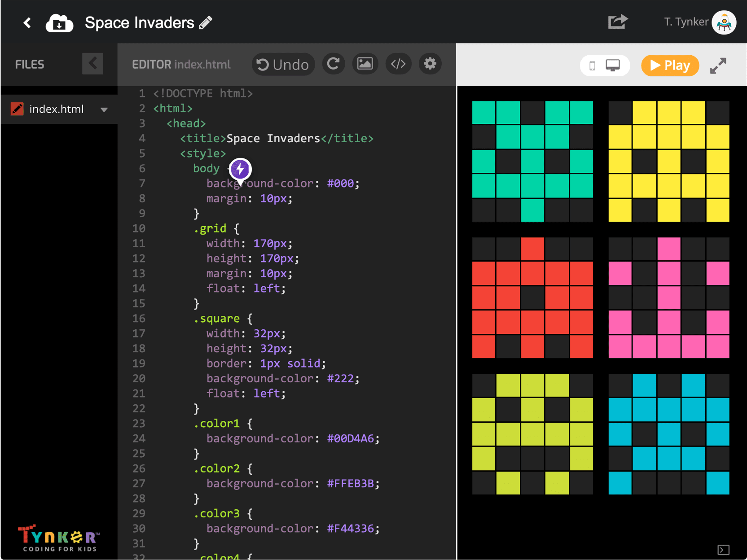Image resolution: width=747 pixels, height=560 pixels.
Task: Expand preview to full screen
Action: 718,66
